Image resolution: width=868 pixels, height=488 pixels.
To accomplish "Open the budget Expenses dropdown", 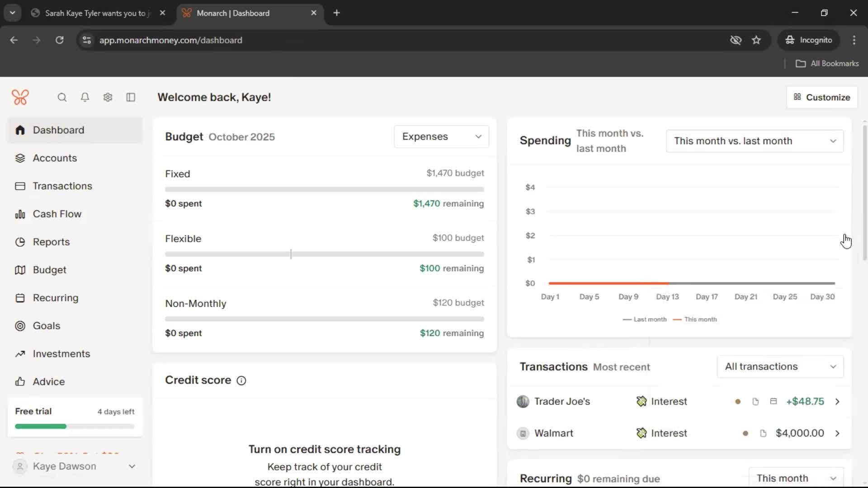I will pos(441,136).
